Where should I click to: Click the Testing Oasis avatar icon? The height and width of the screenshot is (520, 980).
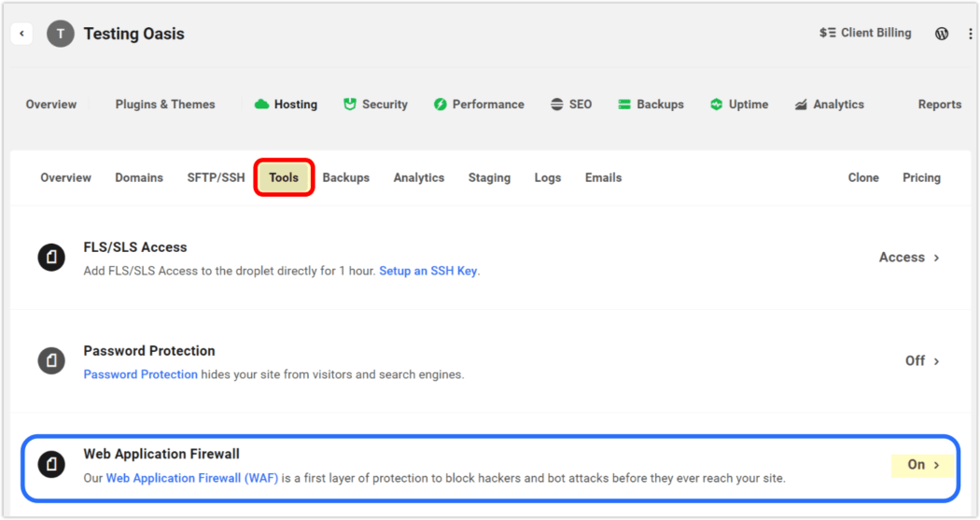61,34
